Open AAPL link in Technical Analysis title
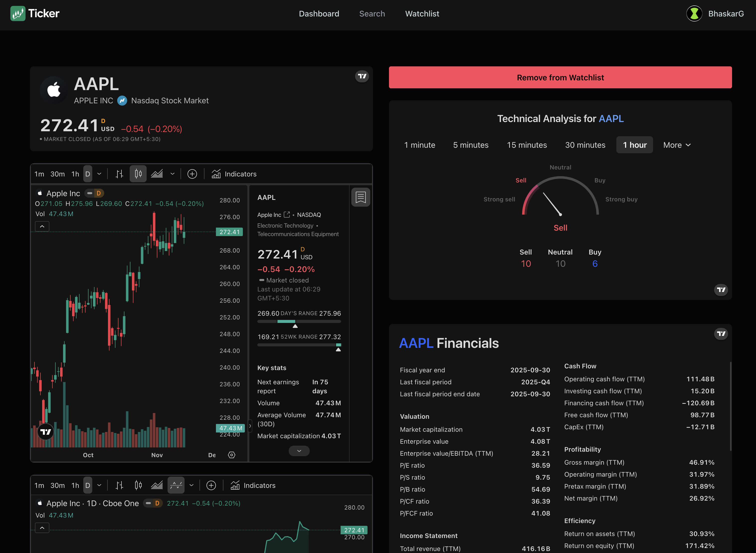This screenshot has height=553, width=756. 611,119
